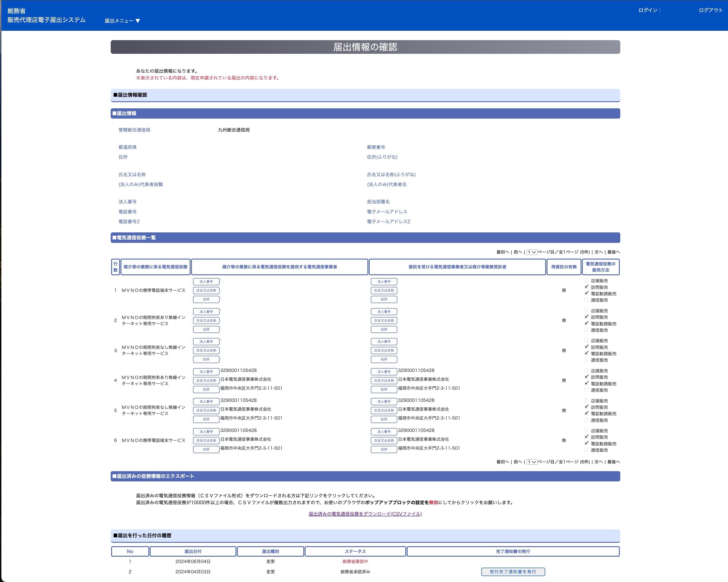The width and height of the screenshot is (728, 582).
Task: Toggle 通信販売 checkbox in row 6
Action: click(586, 450)
